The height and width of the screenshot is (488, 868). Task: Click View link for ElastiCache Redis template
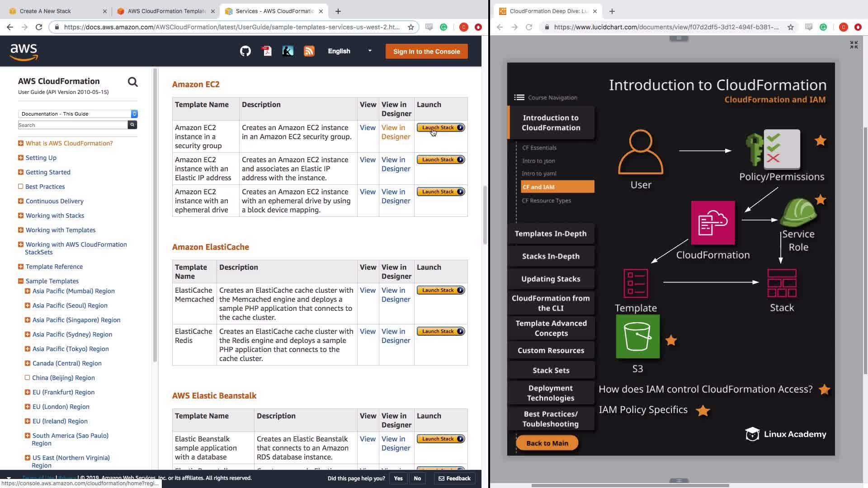(x=368, y=332)
